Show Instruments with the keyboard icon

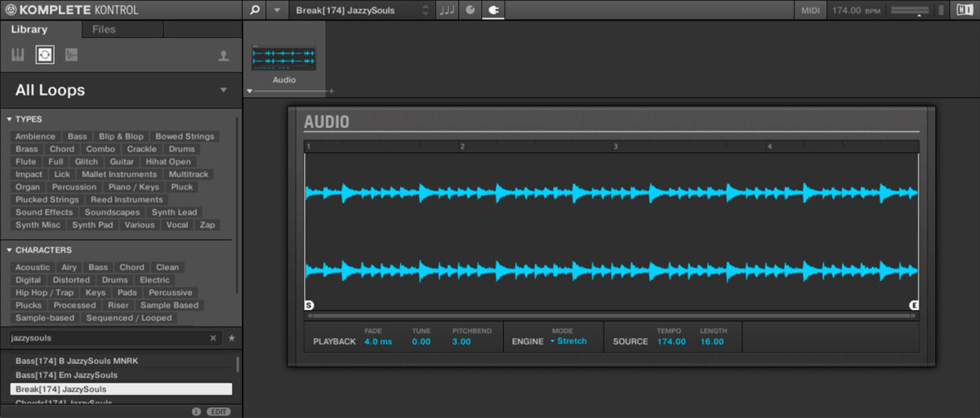pos(18,55)
